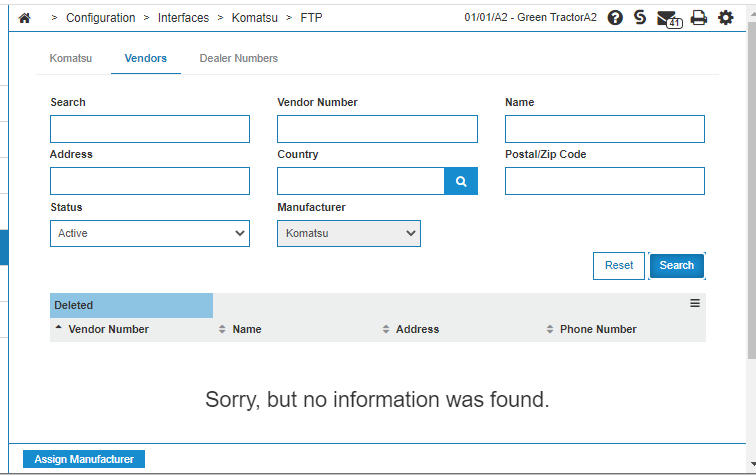Open the settings gear icon
The width and height of the screenshot is (756, 475).
[725, 18]
